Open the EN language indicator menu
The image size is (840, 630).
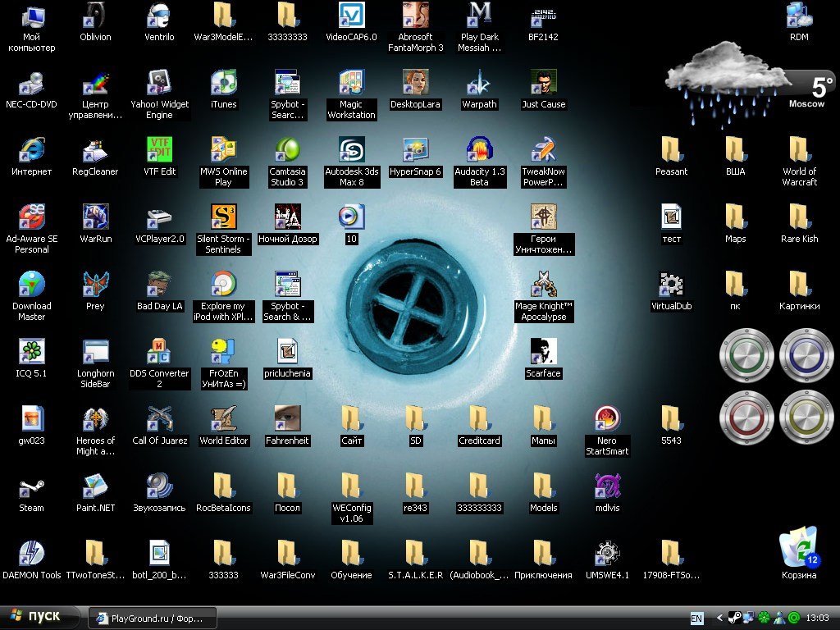[696, 618]
